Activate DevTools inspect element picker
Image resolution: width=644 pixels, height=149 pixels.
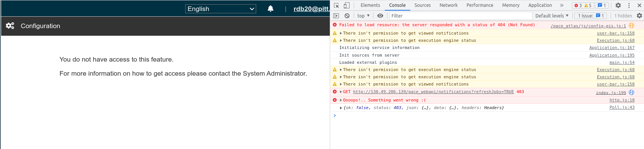(x=336, y=5)
